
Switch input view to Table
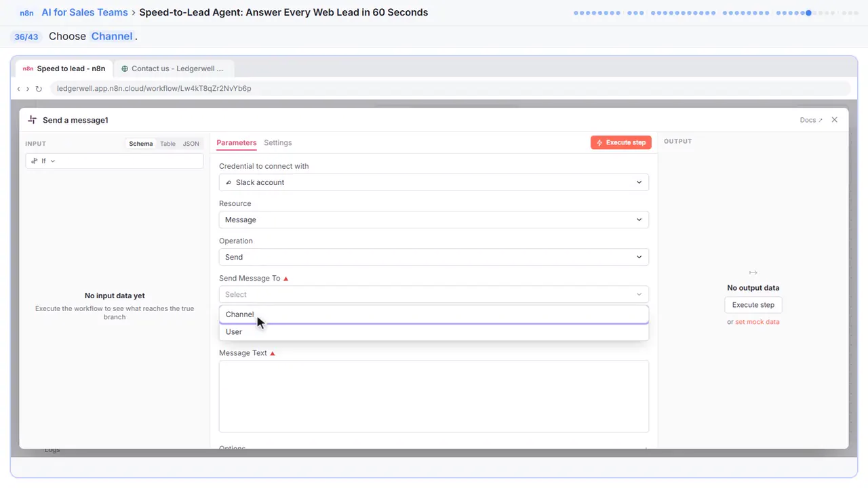tap(167, 144)
